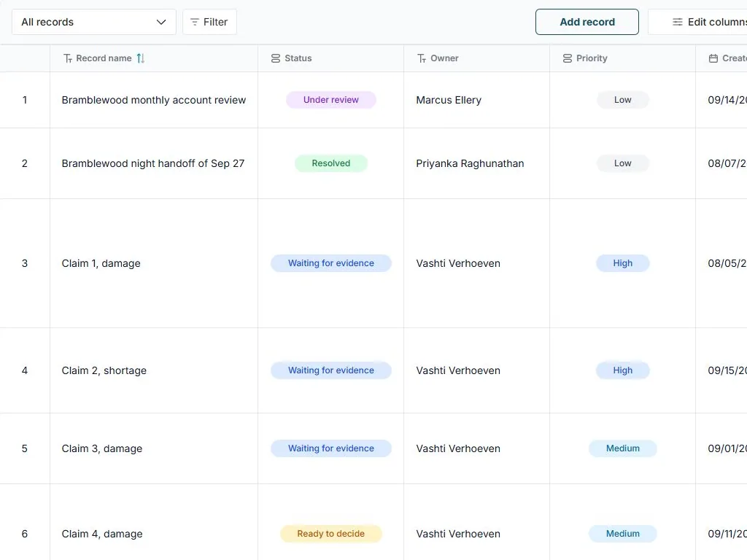The width and height of the screenshot is (747, 560).
Task: Open the 'Claim 2, shortage' record
Action: coord(104,370)
